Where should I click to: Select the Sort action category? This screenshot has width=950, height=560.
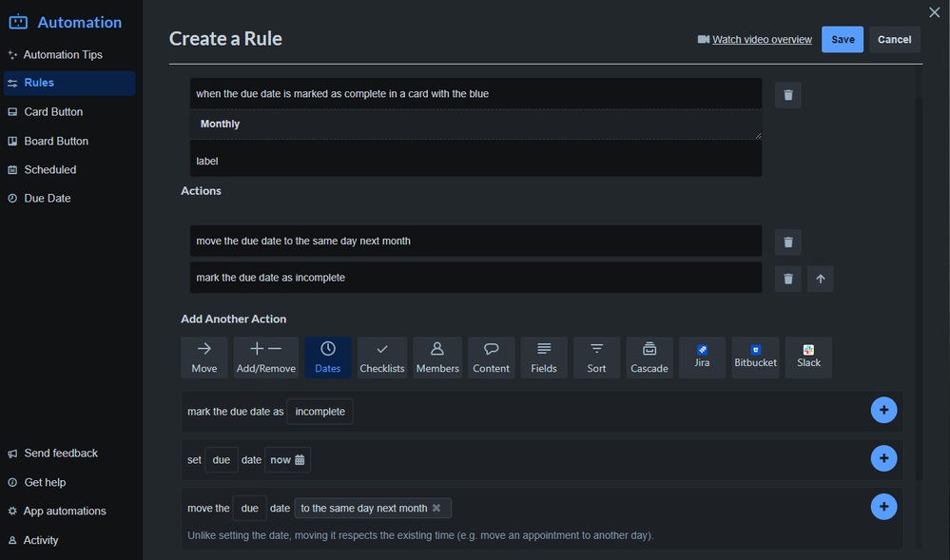[x=596, y=357]
